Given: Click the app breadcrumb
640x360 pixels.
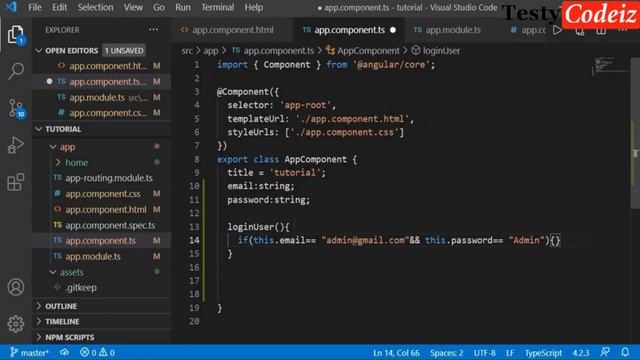Looking at the screenshot, I should pyautogui.click(x=211, y=51).
